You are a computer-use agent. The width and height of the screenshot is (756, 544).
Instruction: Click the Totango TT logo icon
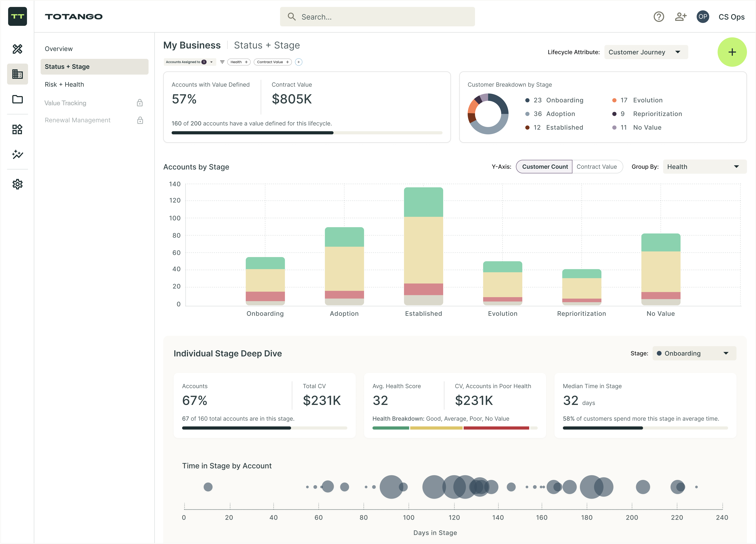[x=17, y=16]
